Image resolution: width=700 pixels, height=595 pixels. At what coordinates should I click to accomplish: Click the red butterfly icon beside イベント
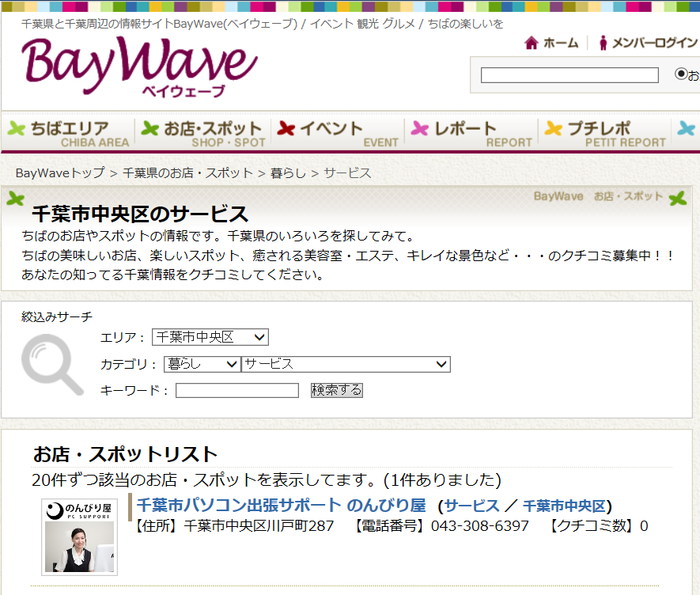pos(286,129)
